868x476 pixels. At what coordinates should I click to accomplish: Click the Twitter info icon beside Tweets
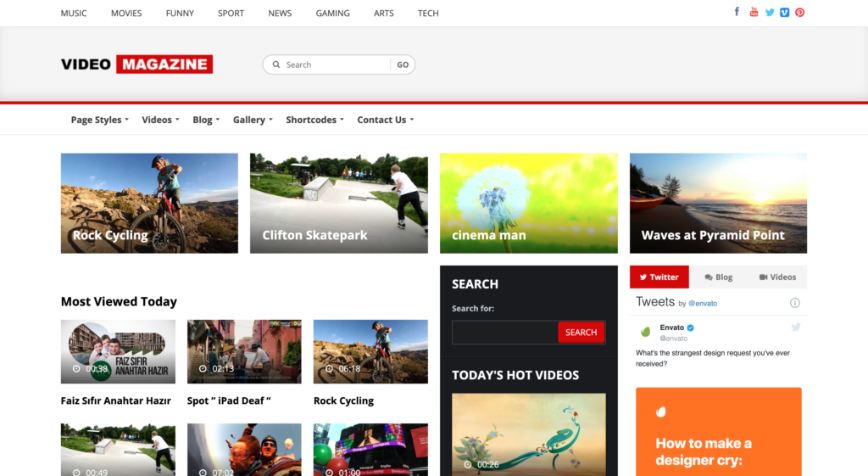(x=794, y=303)
